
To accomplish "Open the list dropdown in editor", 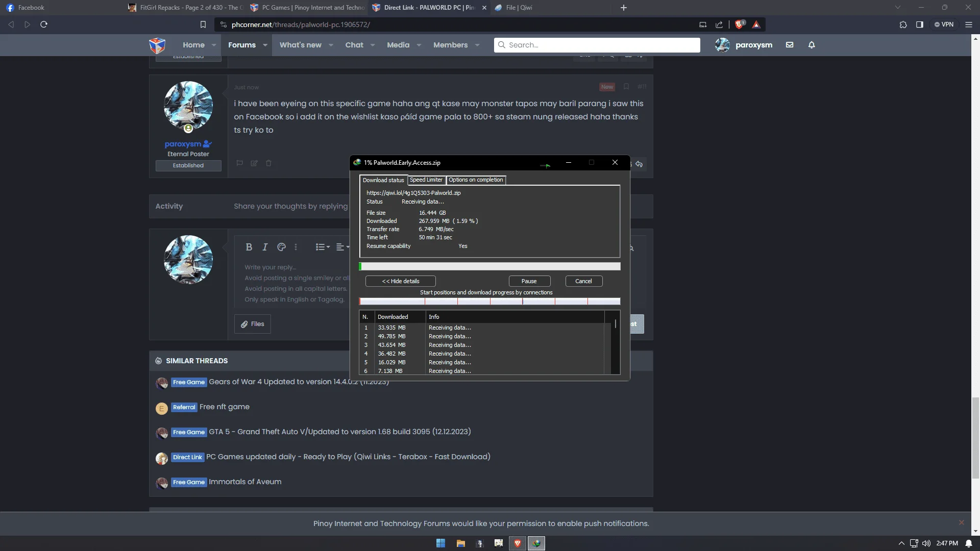I will click(323, 247).
